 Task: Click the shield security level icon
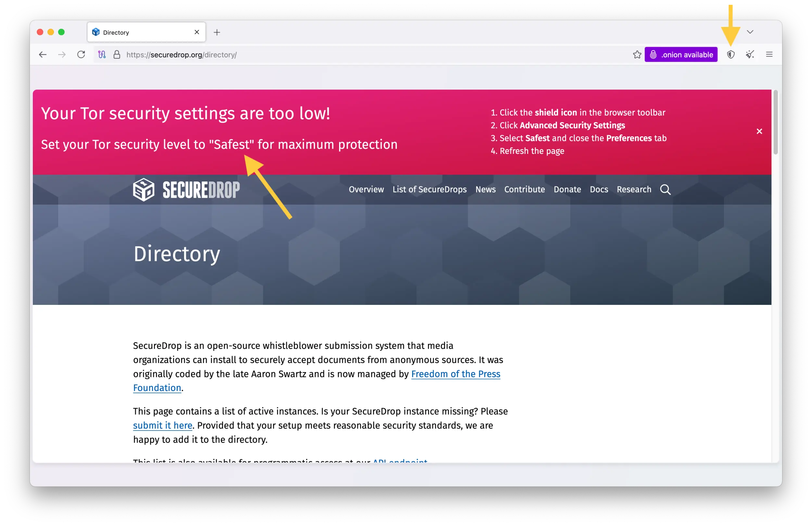tap(731, 54)
